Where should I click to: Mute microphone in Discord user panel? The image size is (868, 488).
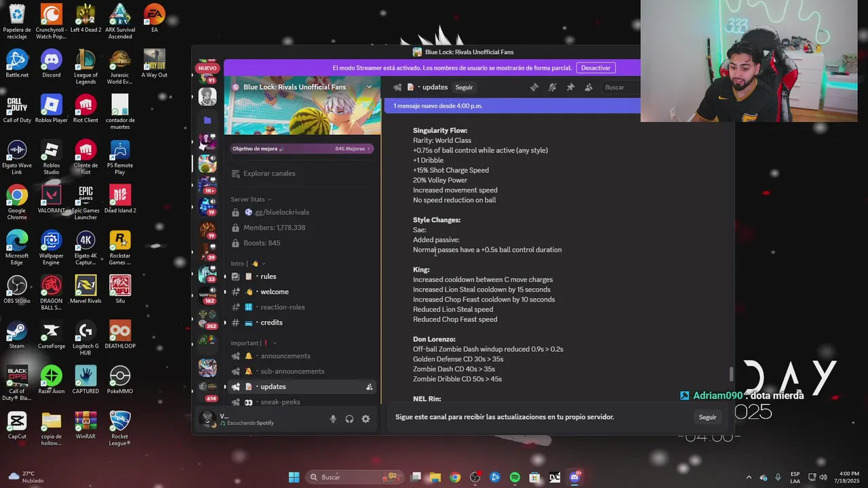(333, 419)
